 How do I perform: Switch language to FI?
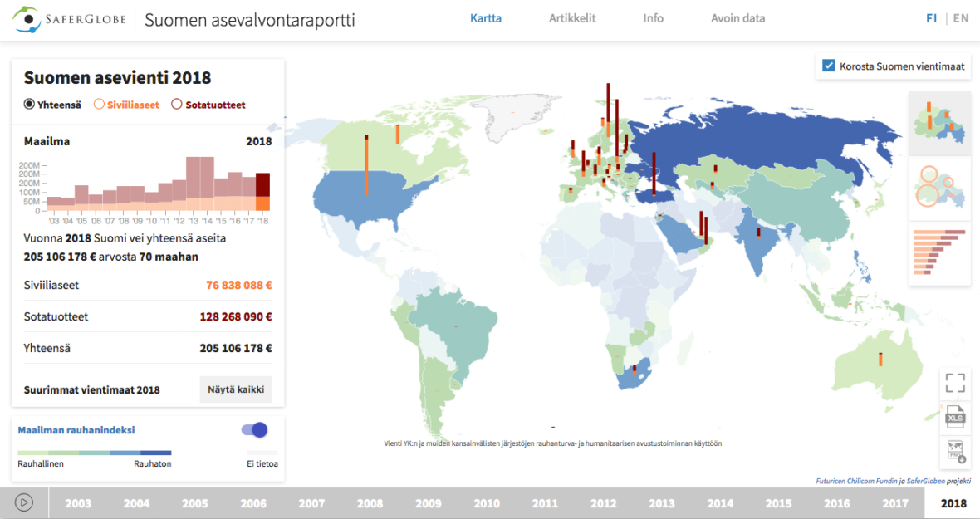pos(931,18)
